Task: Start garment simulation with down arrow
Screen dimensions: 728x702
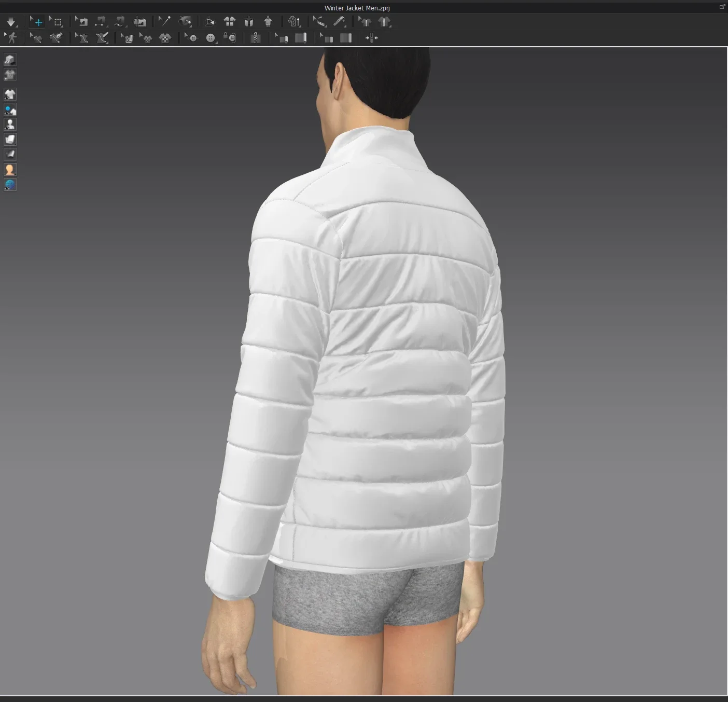Action: click(11, 22)
